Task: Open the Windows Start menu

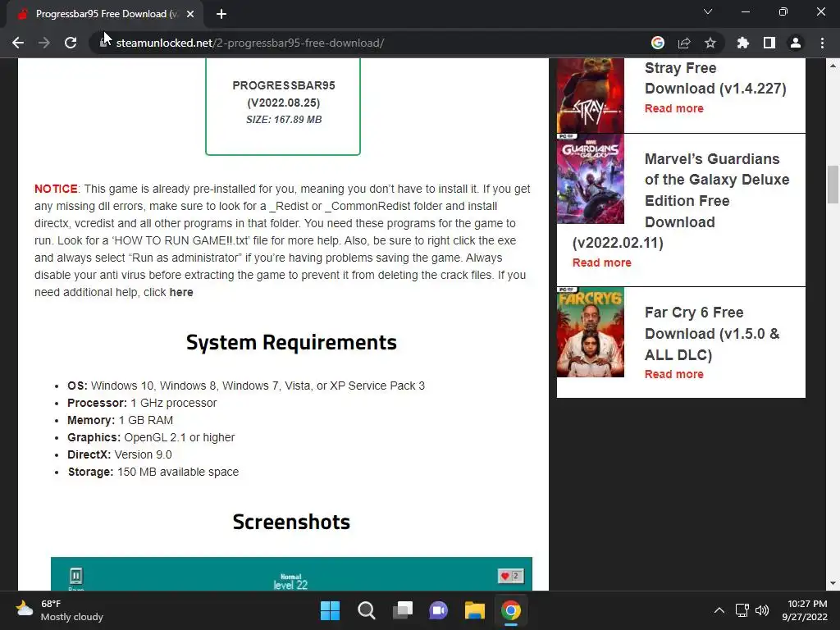Action: 330,610
